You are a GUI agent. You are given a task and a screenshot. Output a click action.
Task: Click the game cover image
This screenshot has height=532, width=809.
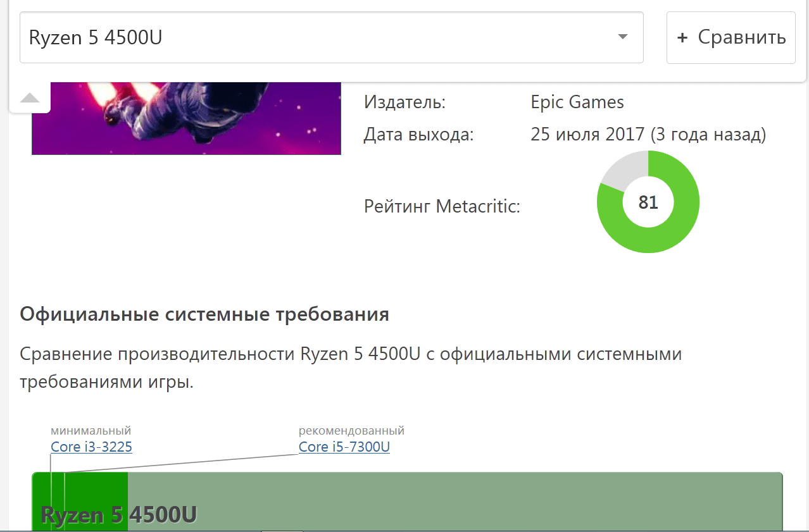pos(186,118)
